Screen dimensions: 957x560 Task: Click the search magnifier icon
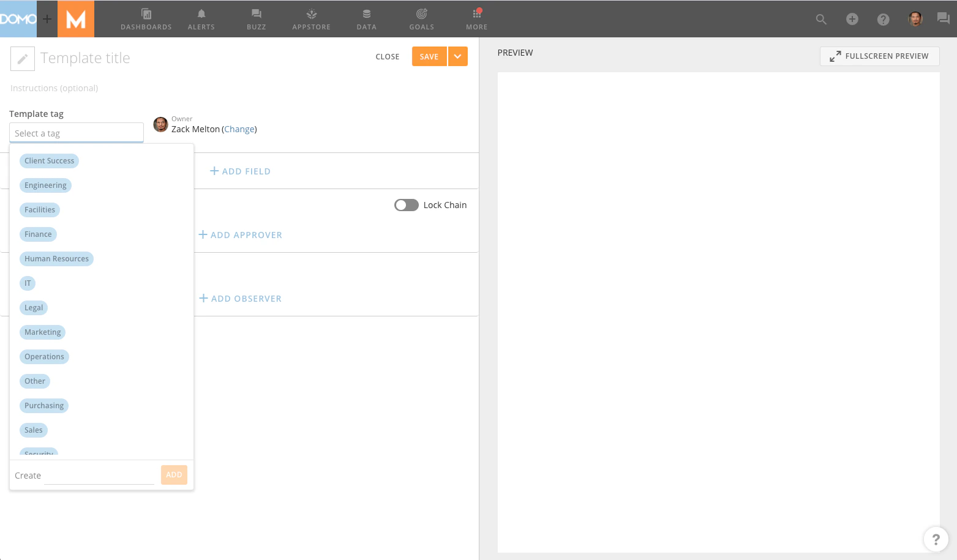pos(821,20)
